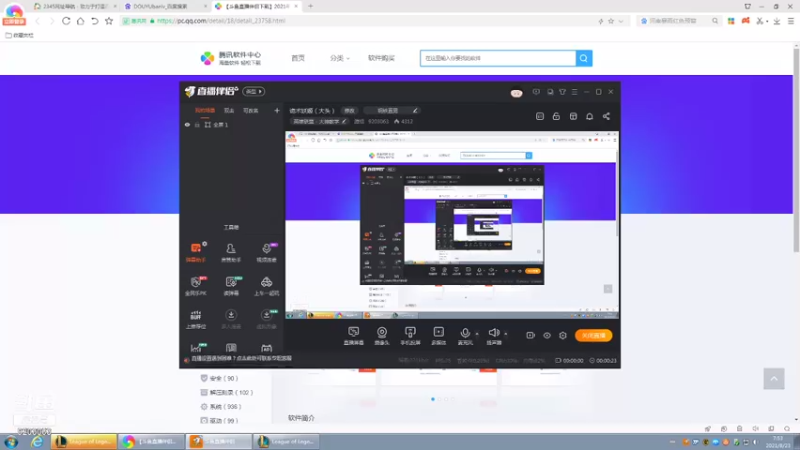Click the nested live preview area
This screenshot has width=800, height=450.
click(x=452, y=225)
